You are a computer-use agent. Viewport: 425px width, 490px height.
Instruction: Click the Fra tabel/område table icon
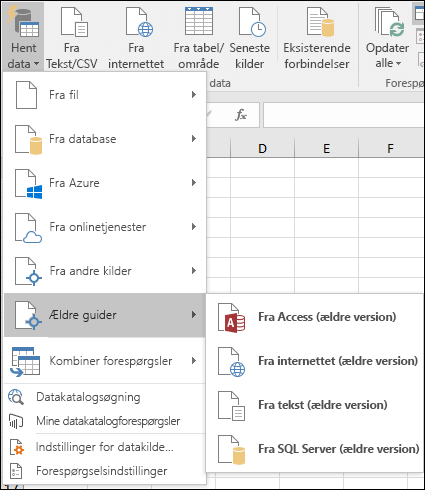199,21
